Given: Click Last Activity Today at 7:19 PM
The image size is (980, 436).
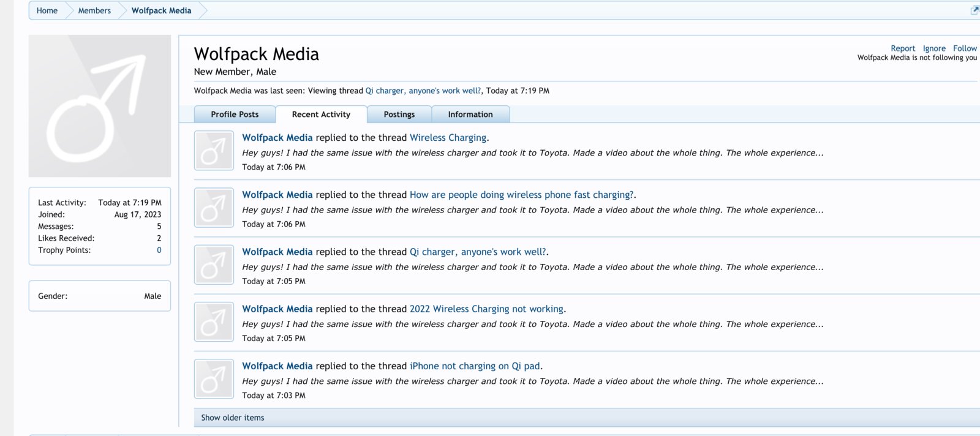Looking at the screenshot, I should pos(130,203).
